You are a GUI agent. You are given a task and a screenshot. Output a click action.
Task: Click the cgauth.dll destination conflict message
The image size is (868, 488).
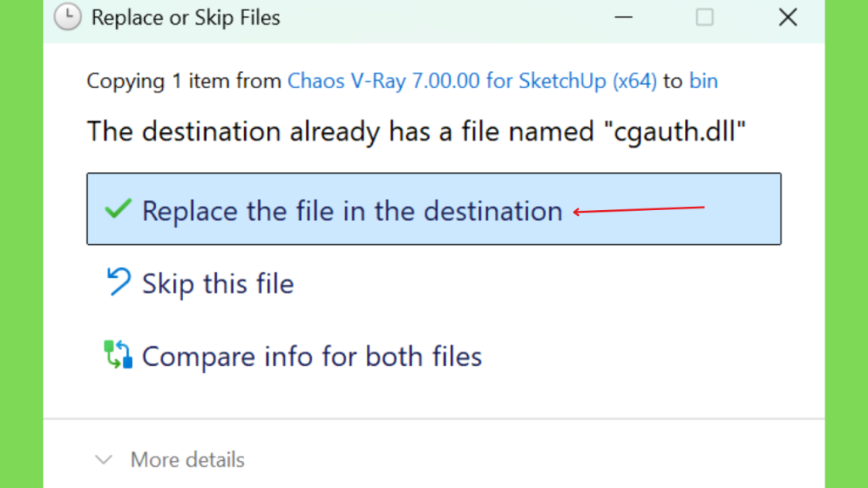pos(416,131)
